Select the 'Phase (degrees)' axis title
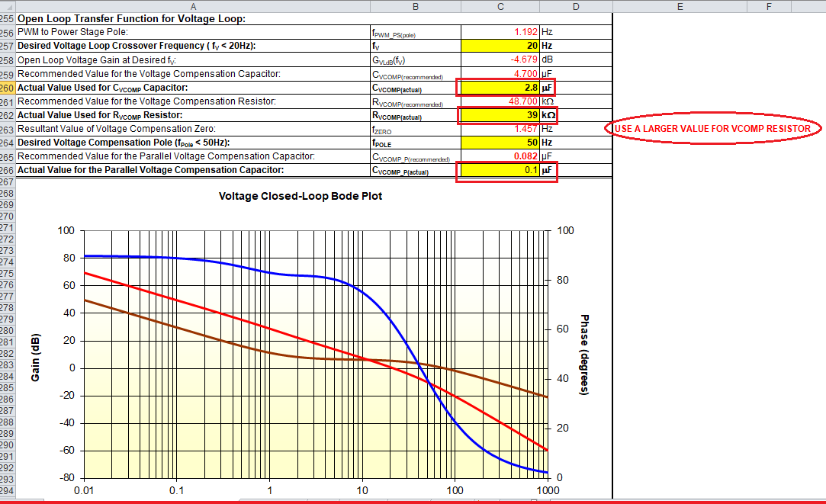This screenshot has height=504, width=826. 584,355
